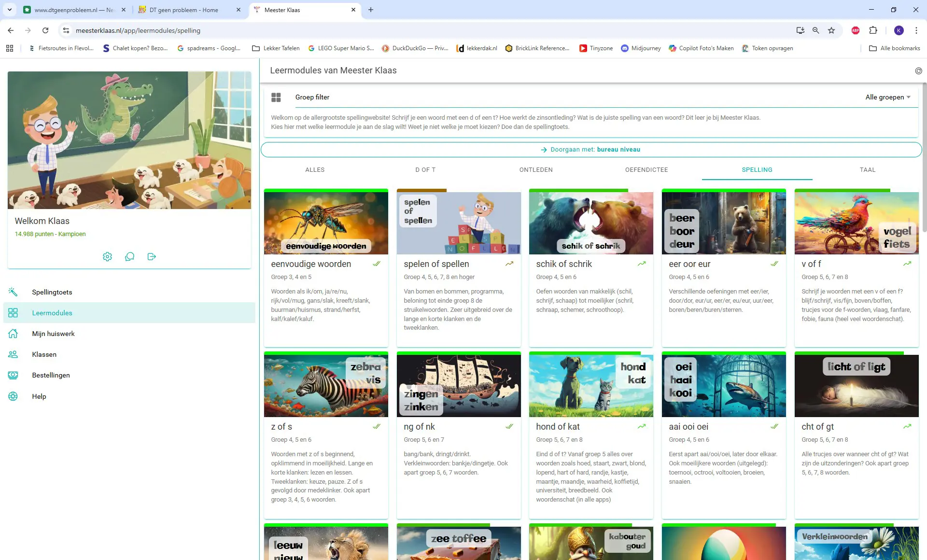This screenshot has height=560, width=927.
Task: Open the Alle groepen dropdown
Action: (887, 97)
